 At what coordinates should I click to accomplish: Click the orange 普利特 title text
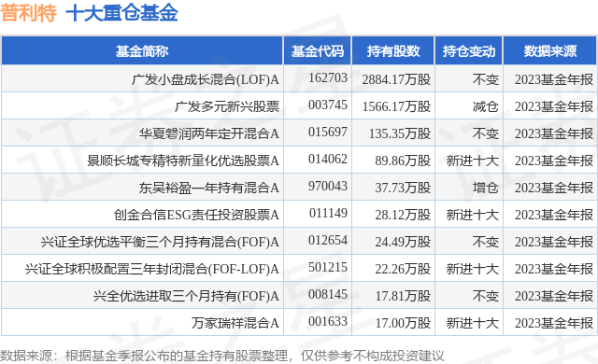coord(29,13)
